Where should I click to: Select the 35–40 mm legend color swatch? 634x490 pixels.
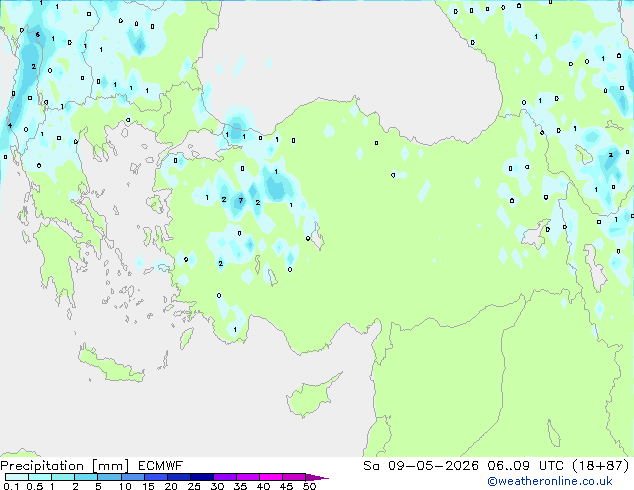pos(247,477)
